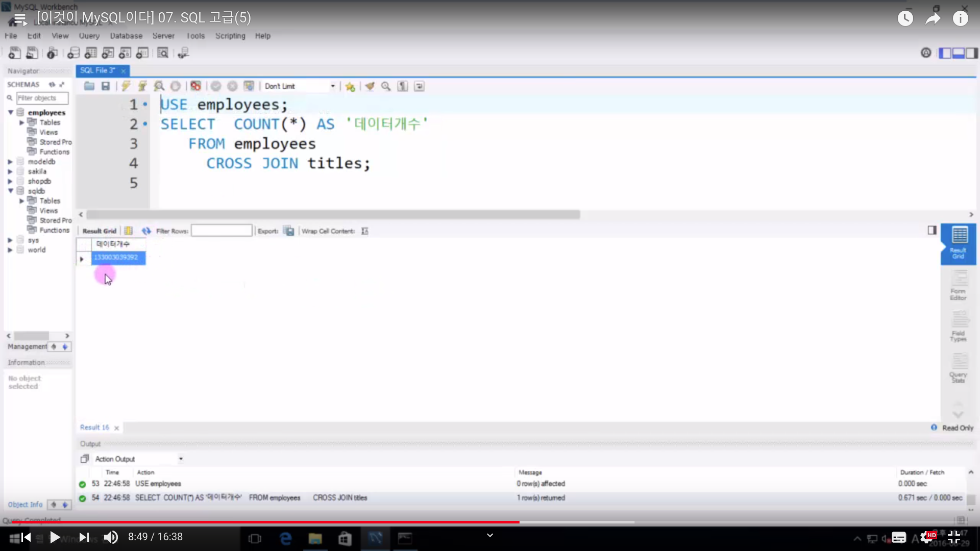The width and height of the screenshot is (980, 551).
Task: Click the create new table icon
Action: 91,53
